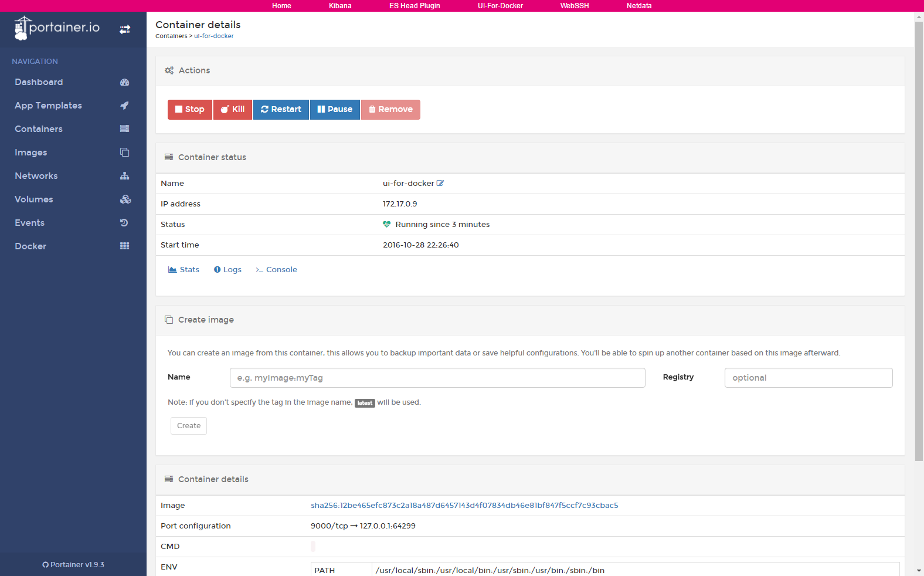Switch to ES Head Plugin in top bar

pyautogui.click(x=415, y=6)
